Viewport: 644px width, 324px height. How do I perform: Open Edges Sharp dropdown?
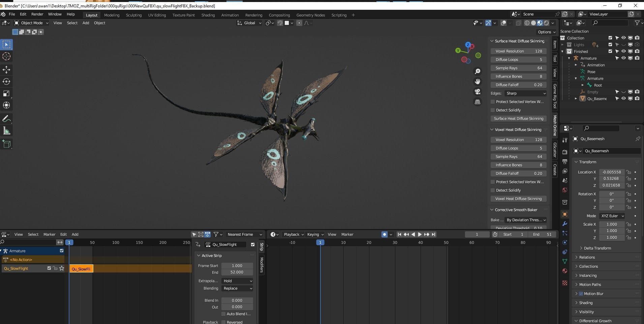click(526, 93)
